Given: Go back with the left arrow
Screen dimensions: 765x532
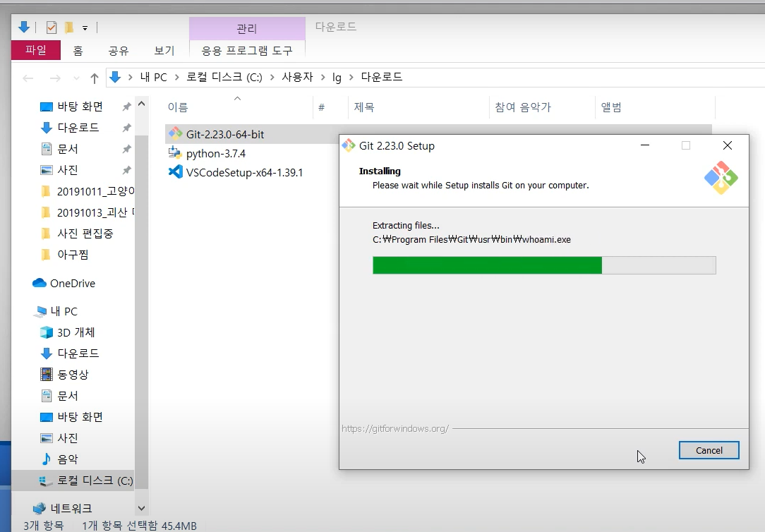Looking at the screenshot, I should pos(28,78).
